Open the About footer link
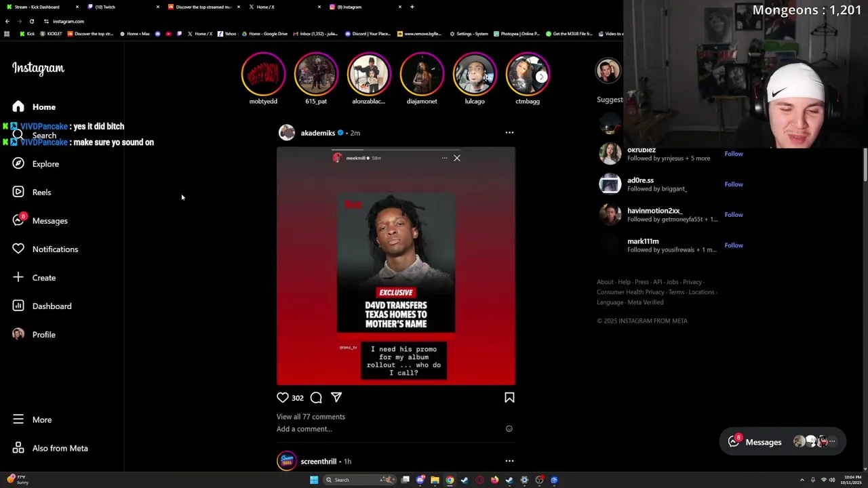This screenshot has height=488, width=868. pos(605,282)
